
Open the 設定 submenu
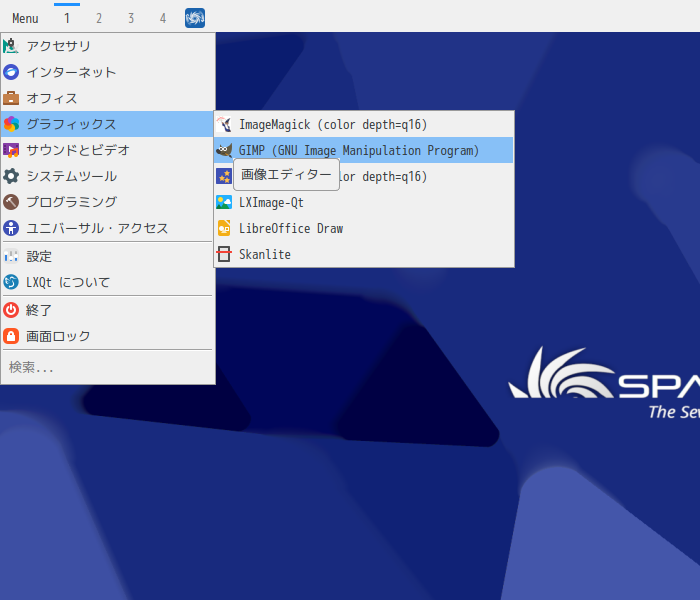point(107,256)
